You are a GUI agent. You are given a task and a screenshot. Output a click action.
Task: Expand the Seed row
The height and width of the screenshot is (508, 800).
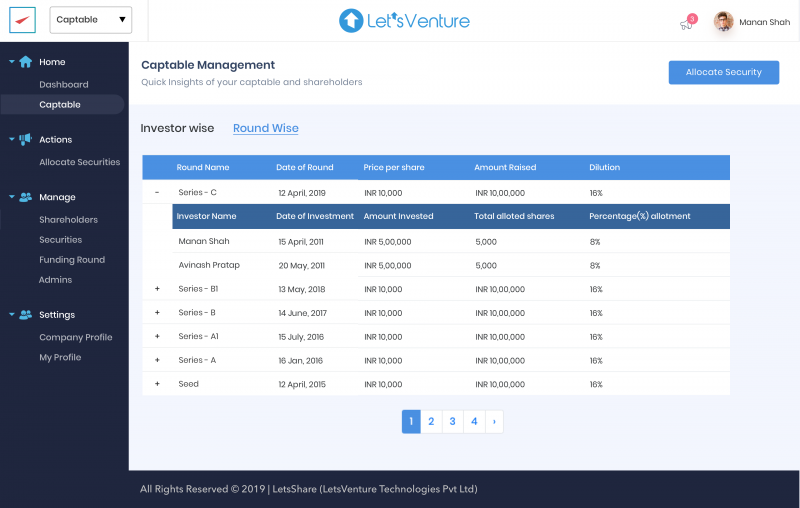[x=157, y=384]
